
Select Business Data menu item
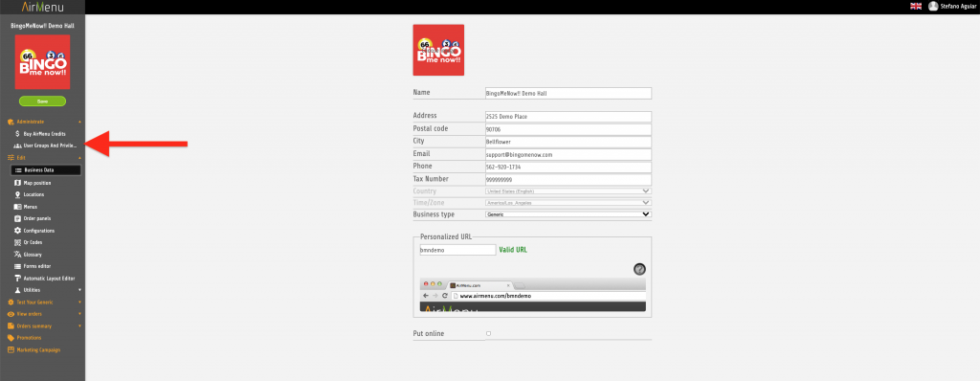47,170
